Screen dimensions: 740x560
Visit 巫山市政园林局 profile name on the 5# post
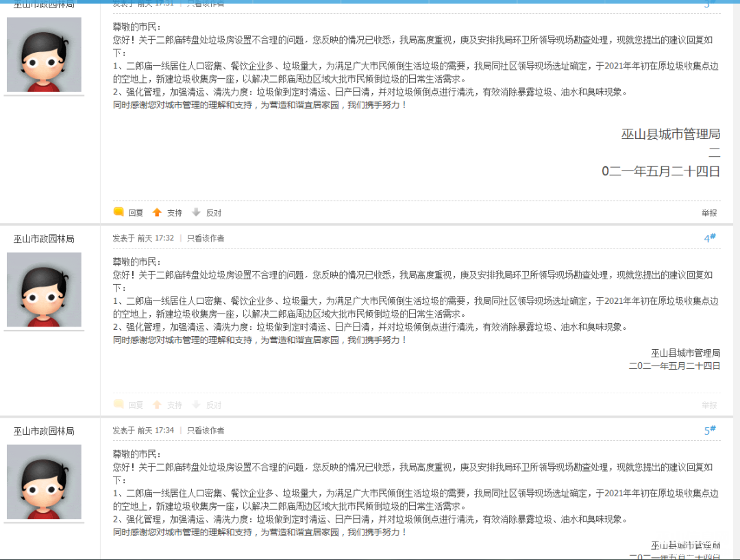click(x=44, y=431)
